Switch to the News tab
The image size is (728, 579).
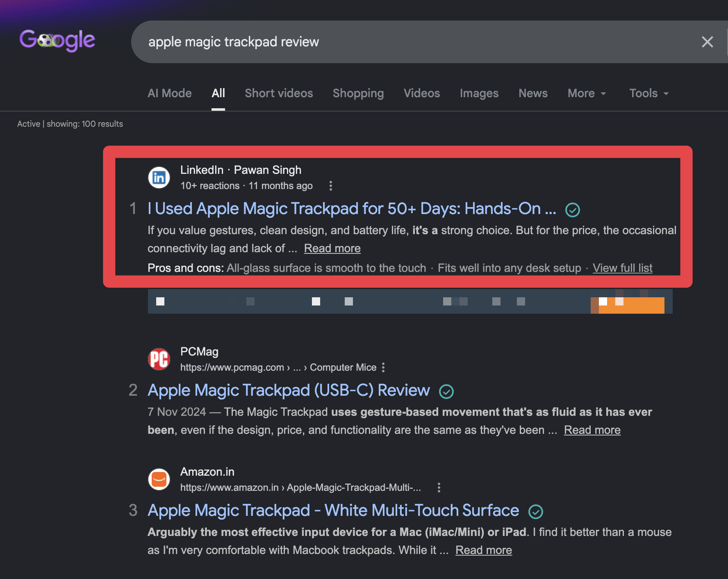[533, 93]
